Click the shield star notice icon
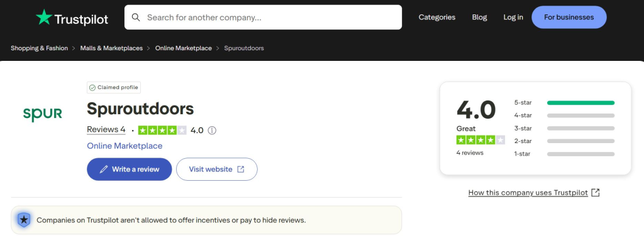The width and height of the screenshot is (644, 236). 25,220
